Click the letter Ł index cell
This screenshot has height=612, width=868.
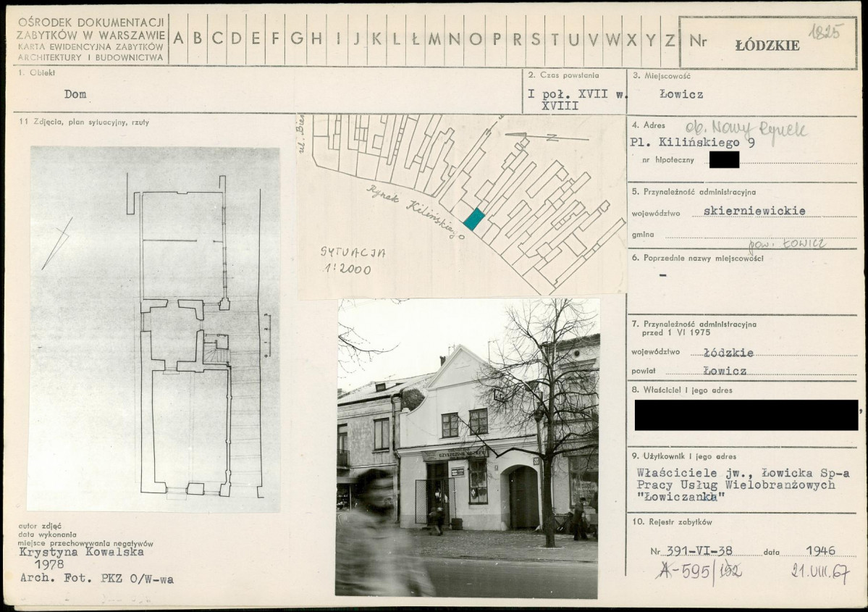tap(416, 39)
